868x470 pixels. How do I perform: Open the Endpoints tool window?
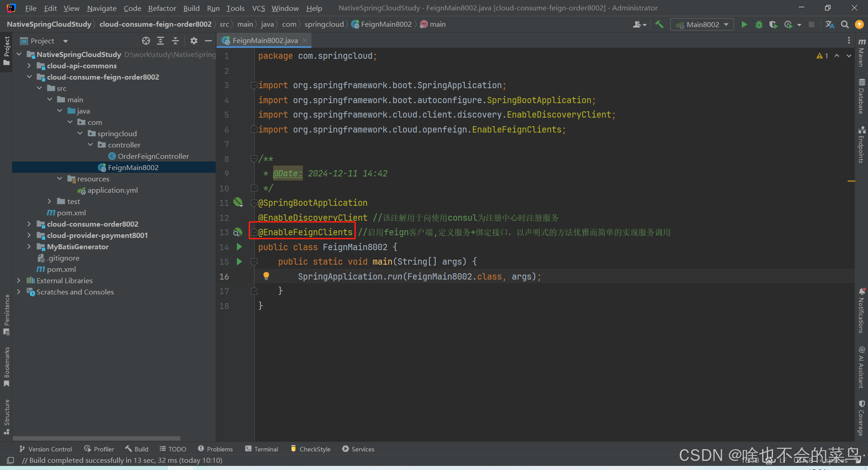point(861,138)
